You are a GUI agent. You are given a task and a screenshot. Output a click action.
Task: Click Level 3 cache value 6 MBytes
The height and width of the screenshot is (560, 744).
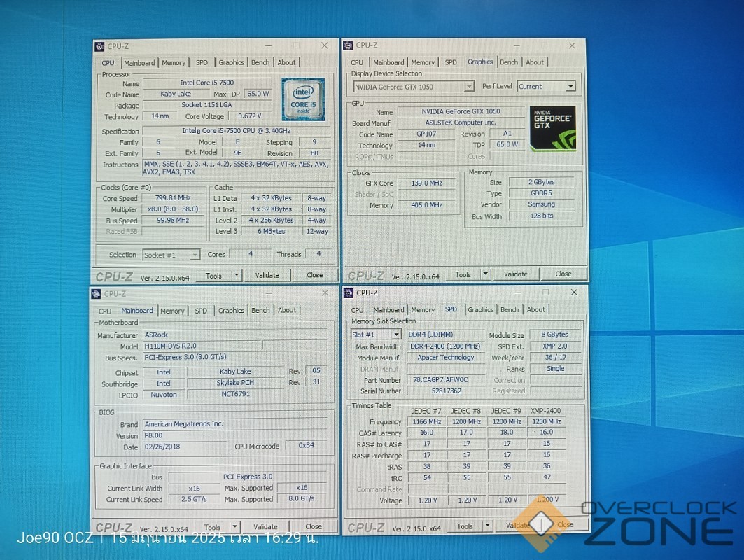pyautogui.click(x=271, y=231)
